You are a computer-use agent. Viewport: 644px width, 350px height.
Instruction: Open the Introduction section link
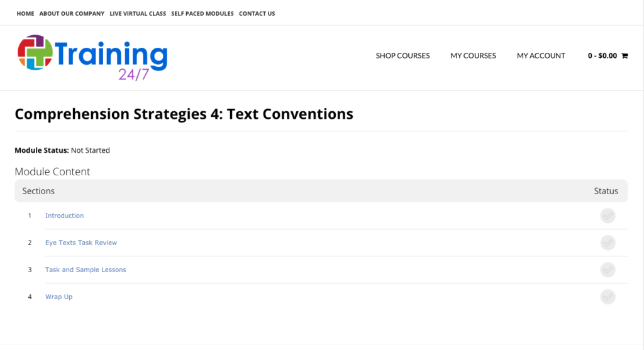click(x=64, y=216)
